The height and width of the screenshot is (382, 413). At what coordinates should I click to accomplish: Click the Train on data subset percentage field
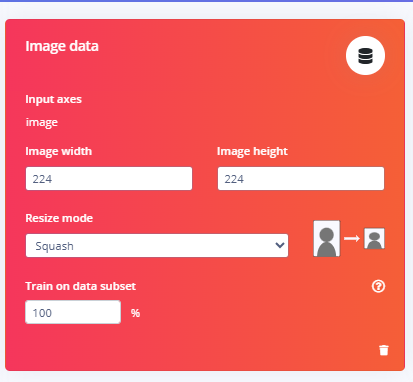click(73, 312)
